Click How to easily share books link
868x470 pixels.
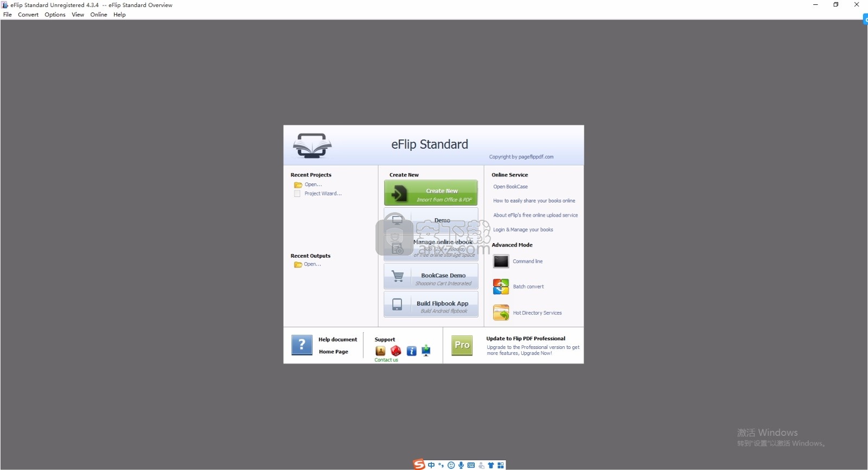tap(534, 201)
